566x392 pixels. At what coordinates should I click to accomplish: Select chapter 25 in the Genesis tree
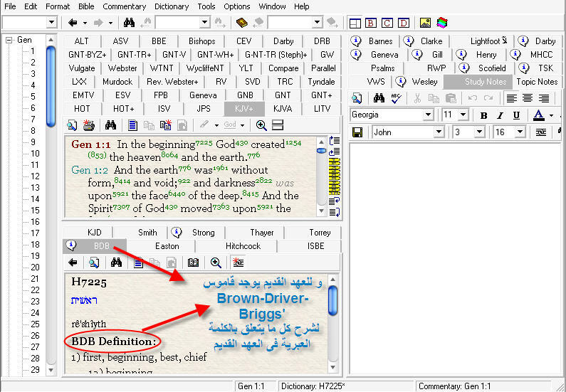tap(35, 324)
